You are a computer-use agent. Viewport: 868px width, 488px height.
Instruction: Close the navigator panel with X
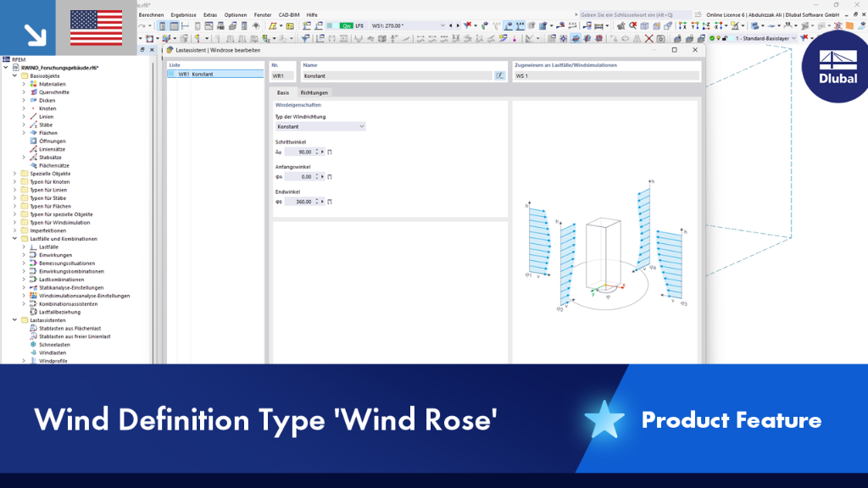(152, 50)
